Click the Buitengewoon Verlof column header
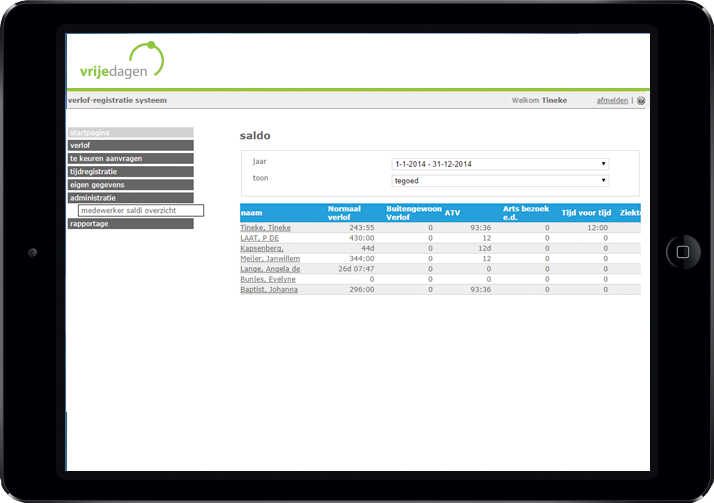 coord(413,213)
